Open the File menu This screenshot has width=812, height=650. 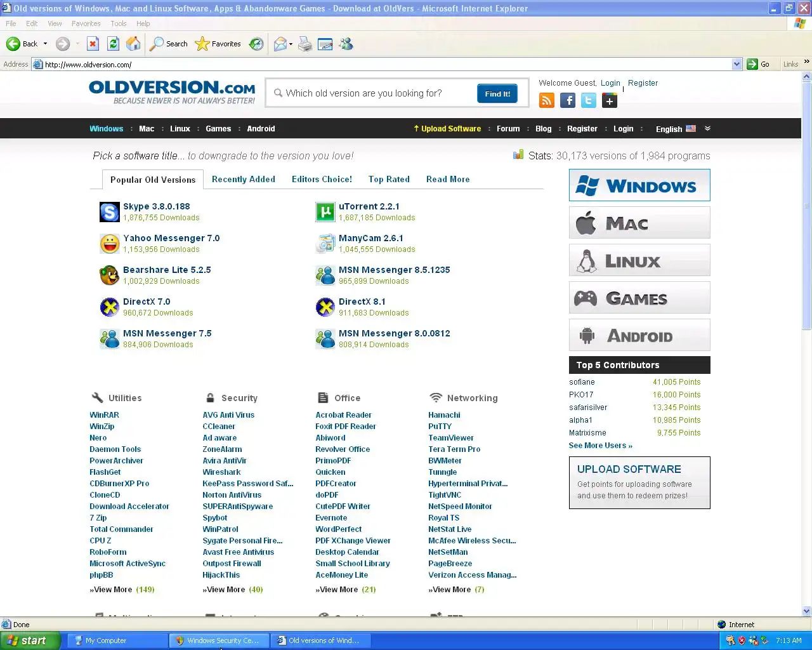tap(11, 23)
